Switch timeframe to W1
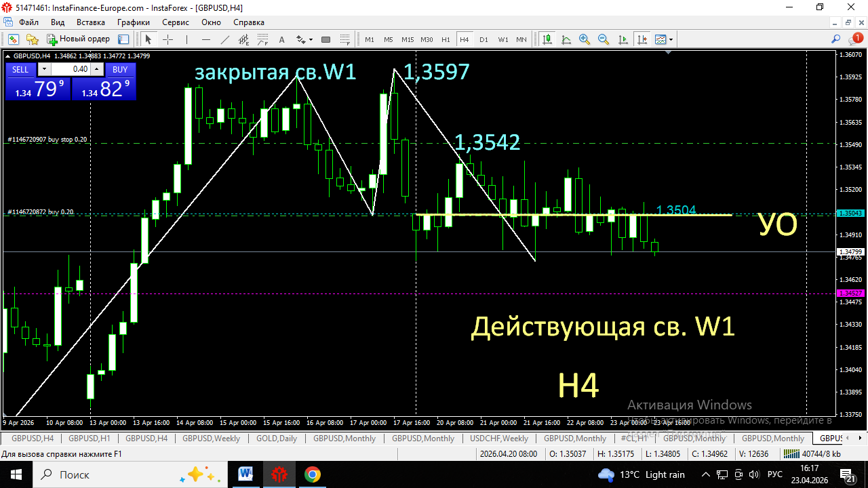This screenshot has height=488, width=868. pyautogui.click(x=503, y=39)
